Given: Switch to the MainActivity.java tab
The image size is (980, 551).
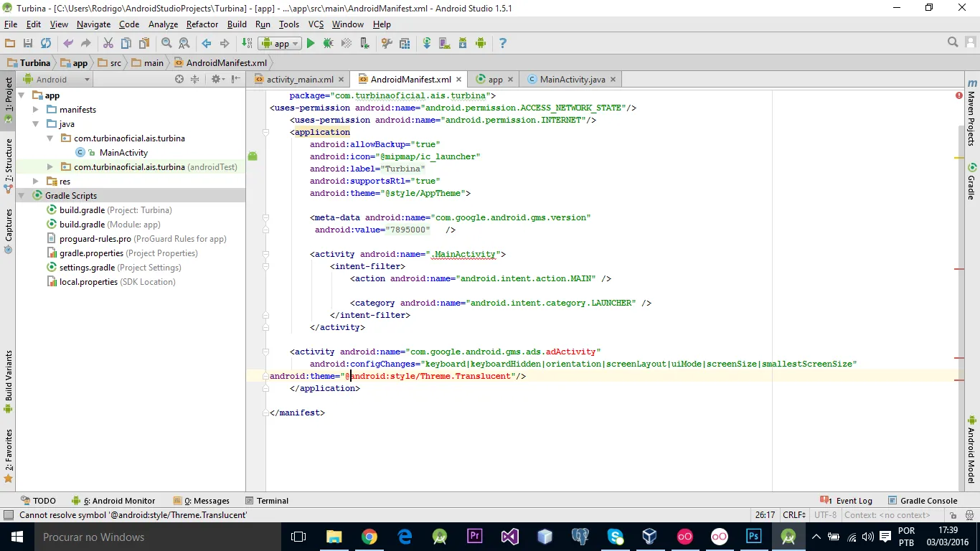Looking at the screenshot, I should [572, 80].
